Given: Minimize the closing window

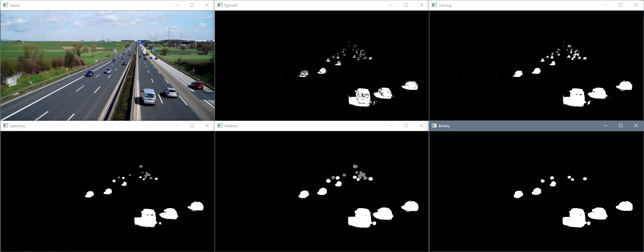Looking at the screenshot, I should coord(605,5).
